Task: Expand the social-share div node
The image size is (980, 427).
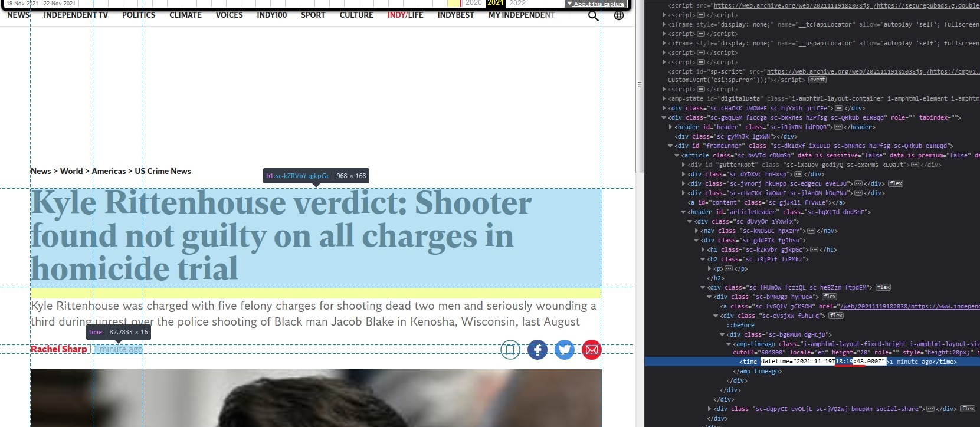Action: tap(709, 409)
